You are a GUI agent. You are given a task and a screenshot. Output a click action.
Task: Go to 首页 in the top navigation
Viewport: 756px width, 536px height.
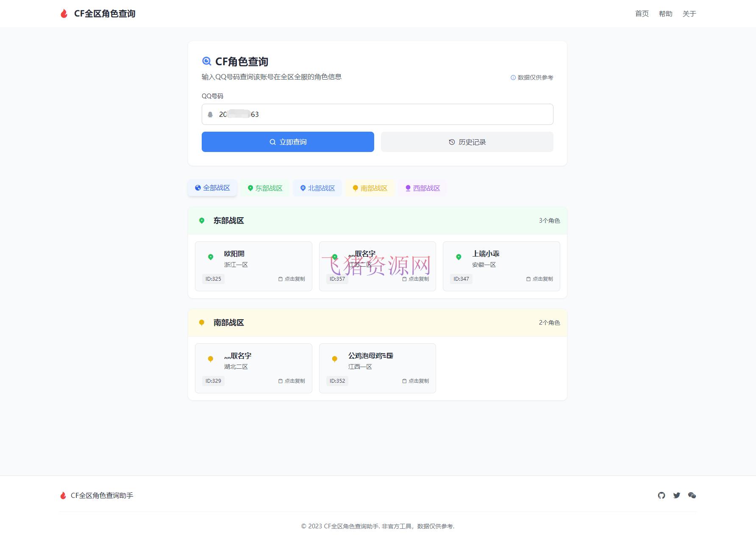point(642,14)
